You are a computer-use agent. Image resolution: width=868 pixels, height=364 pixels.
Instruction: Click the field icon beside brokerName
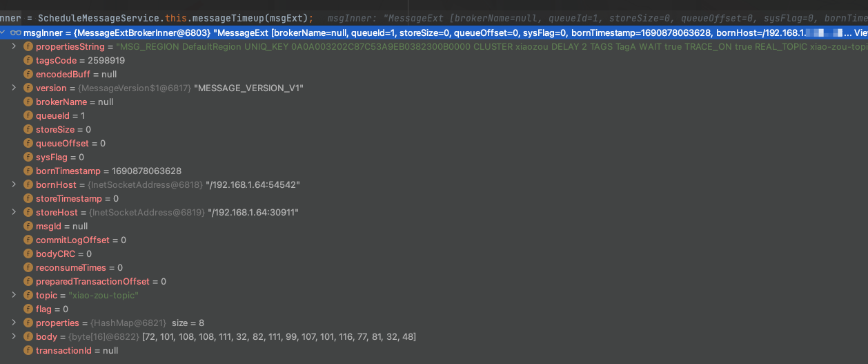[28, 102]
